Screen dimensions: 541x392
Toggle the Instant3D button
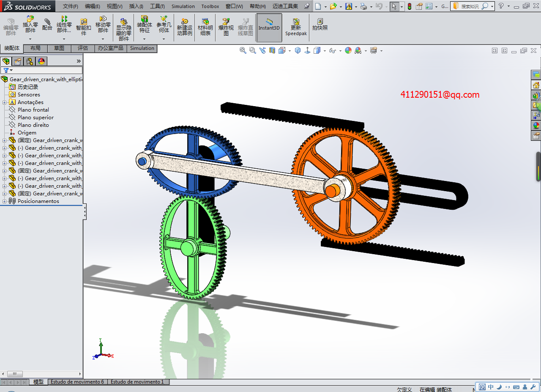pos(269,27)
